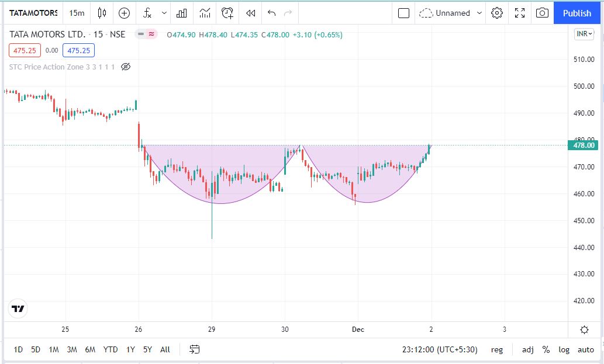604x364 pixels.
Task: Start bar replay with the rewind icon
Action: [250, 13]
